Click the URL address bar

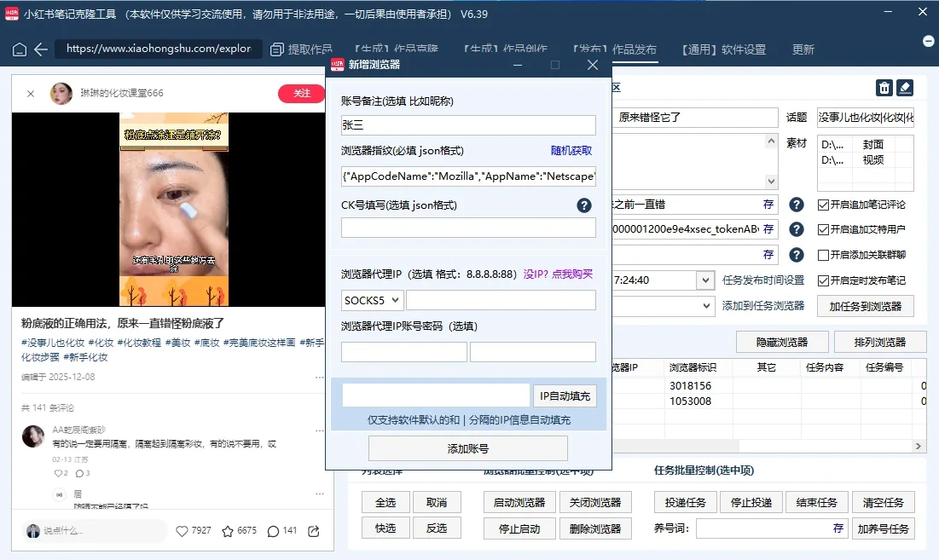[158, 49]
